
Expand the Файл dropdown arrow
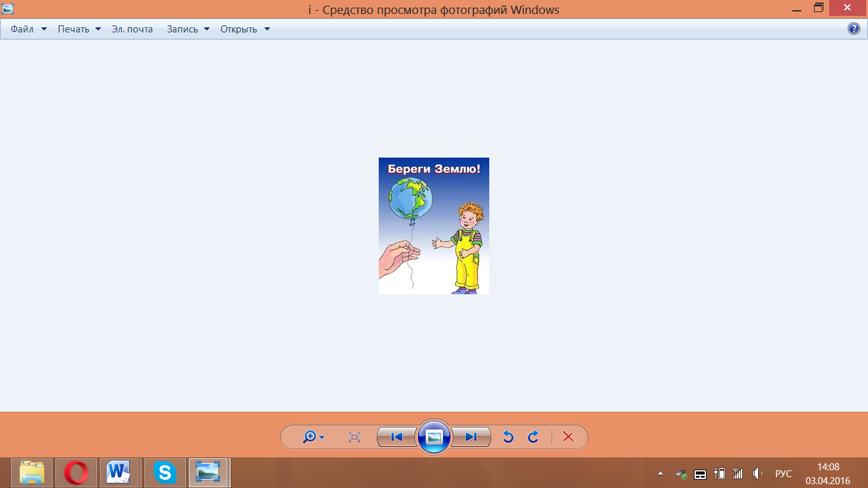(44, 29)
